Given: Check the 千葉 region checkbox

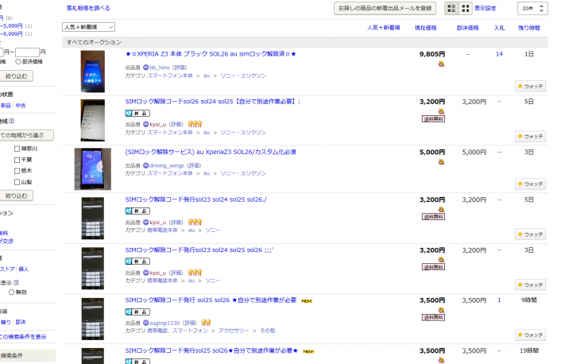Looking at the screenshot, I should click(17, 160).
